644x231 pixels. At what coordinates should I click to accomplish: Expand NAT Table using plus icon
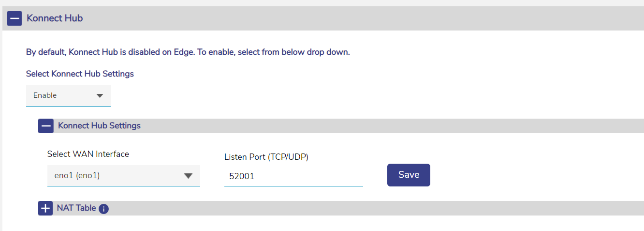point(45,208)
